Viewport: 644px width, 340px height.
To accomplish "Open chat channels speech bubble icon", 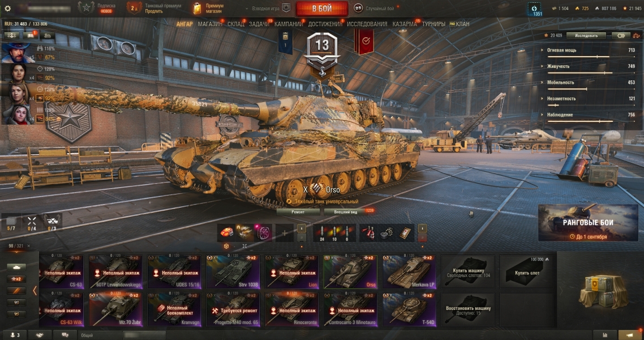I will click(65, 335).
